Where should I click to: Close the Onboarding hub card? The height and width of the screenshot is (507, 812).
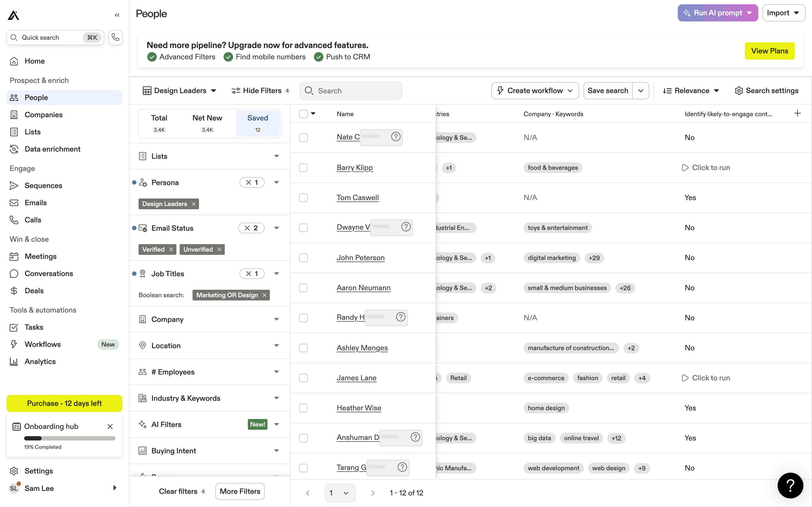tap(110, 426)
